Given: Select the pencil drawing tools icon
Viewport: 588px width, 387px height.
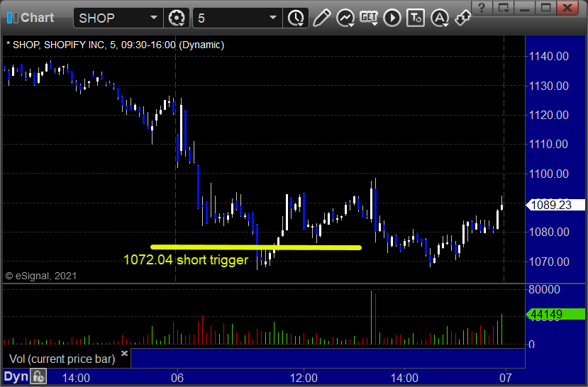Looking at the screenshot, I should tap(322, 18).
